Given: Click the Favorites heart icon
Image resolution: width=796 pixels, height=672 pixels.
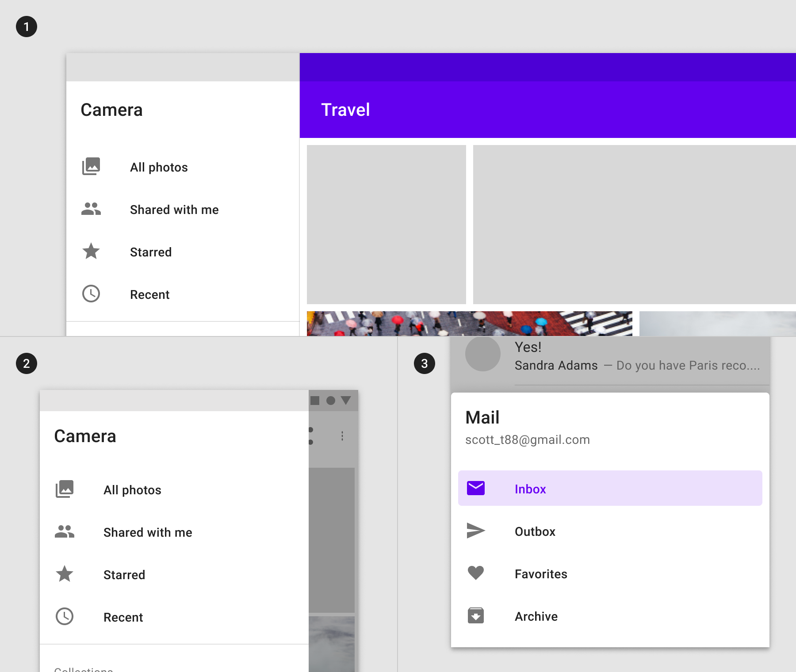Looking at the screenshot, I should click(x=476, y=573).
